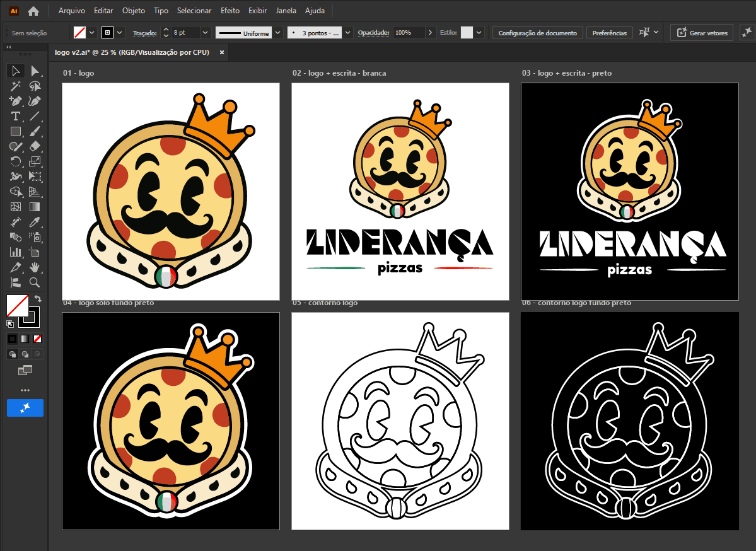Pick the Perspective Grid tool

click(35, 192)
